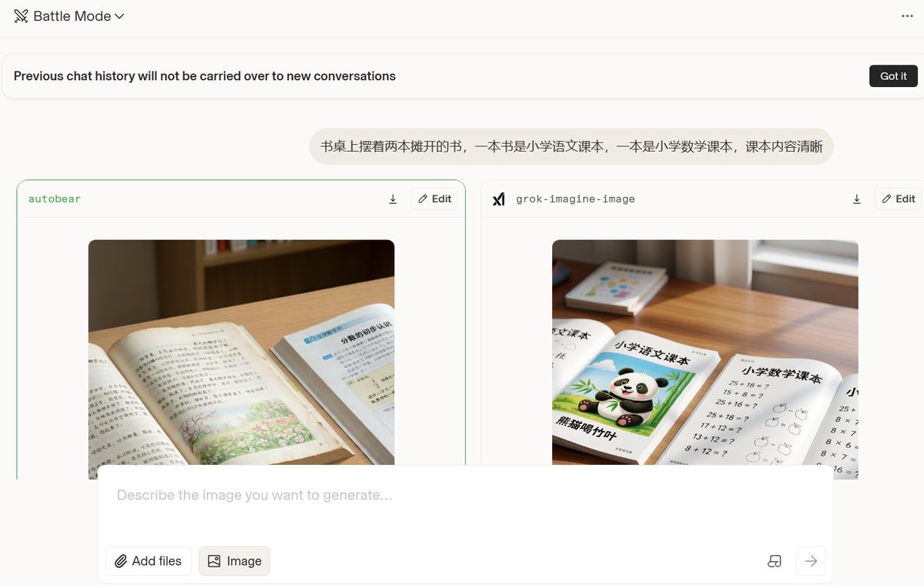924x585 pixels.
Task: Click the Chinese prompt message bubble
Action: [x=571, y=146]
